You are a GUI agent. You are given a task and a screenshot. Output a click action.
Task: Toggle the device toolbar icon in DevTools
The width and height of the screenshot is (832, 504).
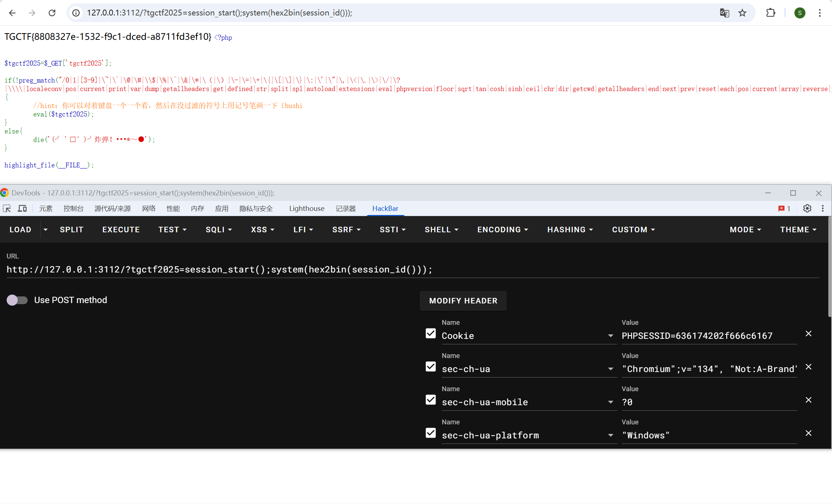click(x=22, y=208)
